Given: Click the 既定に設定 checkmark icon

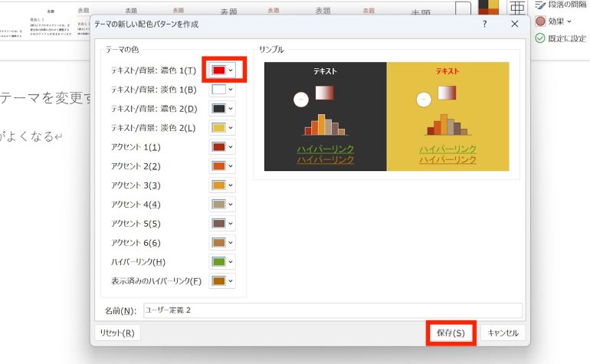Looking at the screenshot, I should click(x=540, y=38).
